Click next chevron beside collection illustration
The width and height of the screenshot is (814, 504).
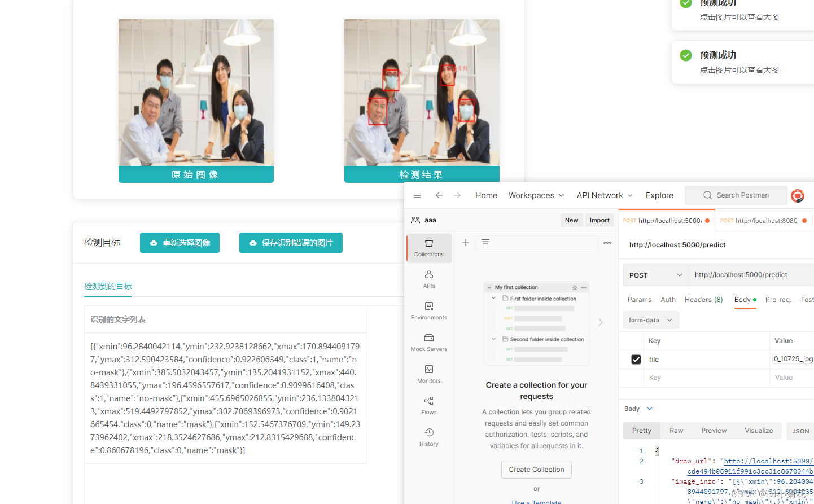pos(601,322)
